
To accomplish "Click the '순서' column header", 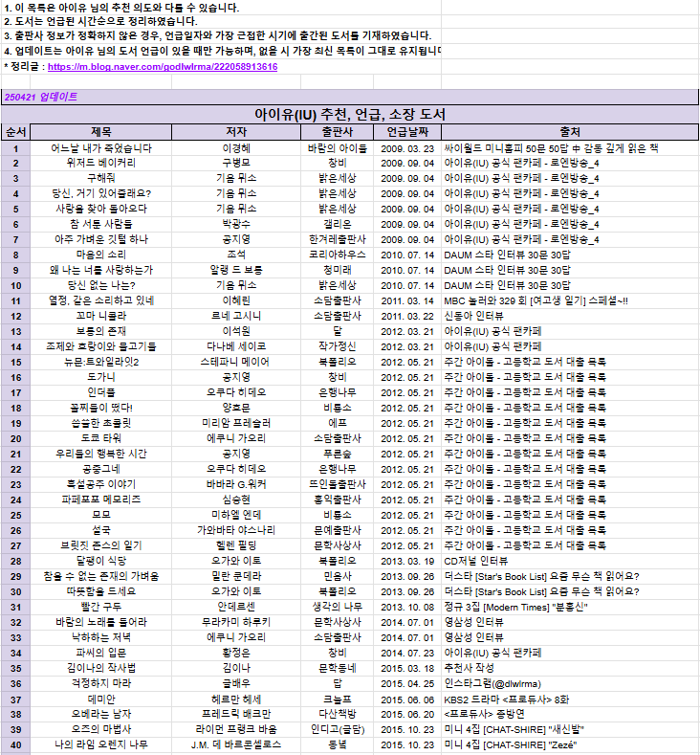I will (x=16, y=132).
